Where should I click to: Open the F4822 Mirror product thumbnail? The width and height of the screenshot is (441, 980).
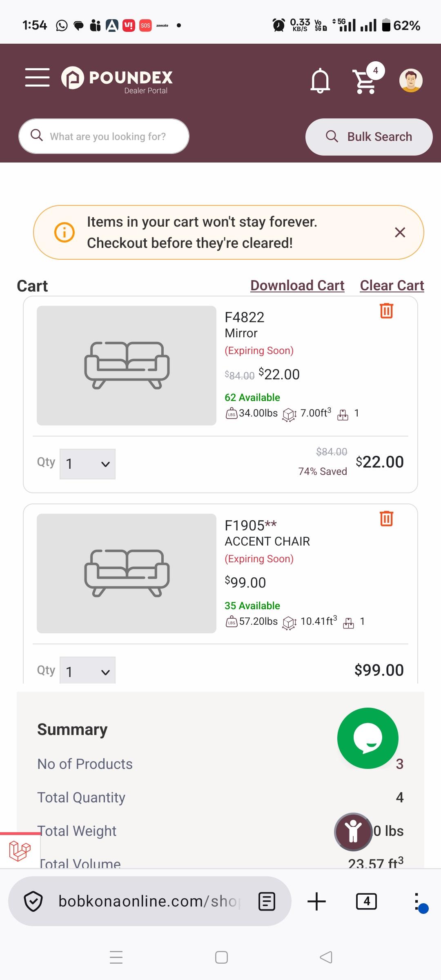coord(127,365)
